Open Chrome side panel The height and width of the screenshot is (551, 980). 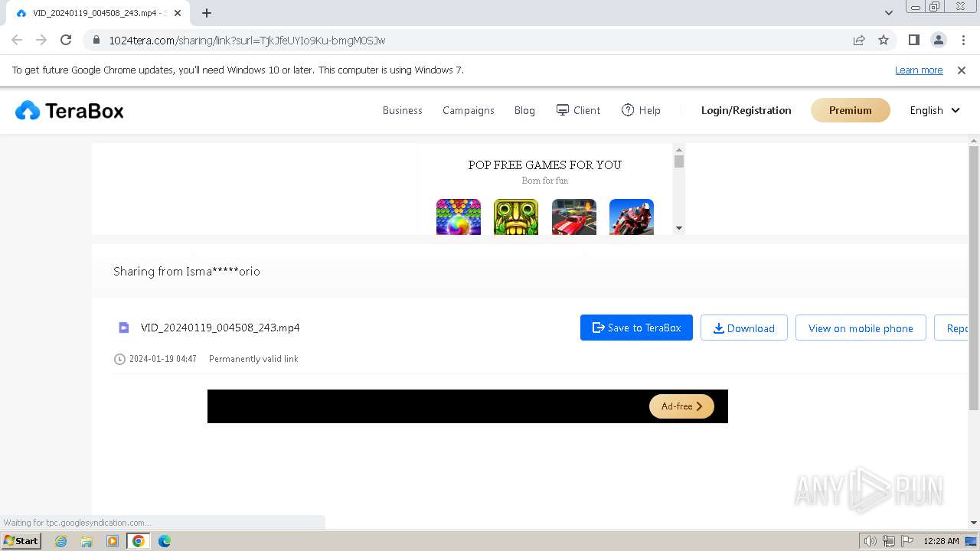[914, 40]
